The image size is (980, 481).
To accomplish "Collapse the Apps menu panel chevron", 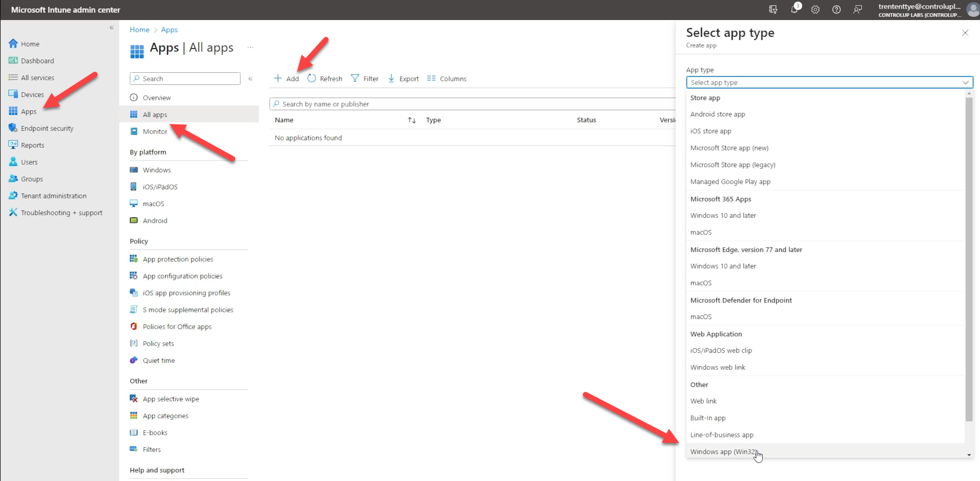I will point(251,79).
